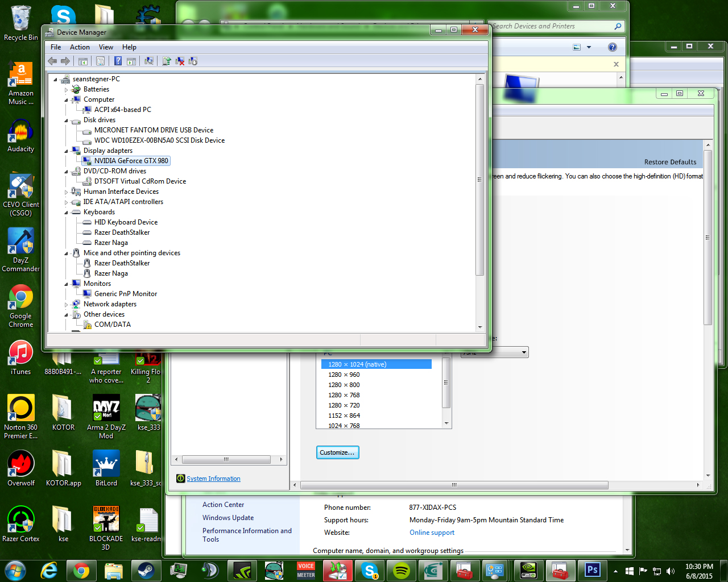Open the System Information link

[213, 479]
